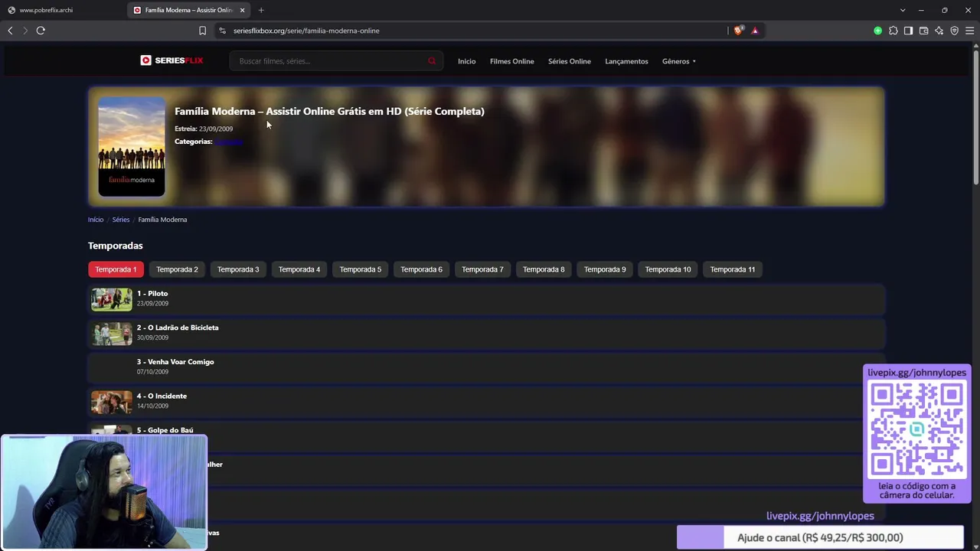The width and height of the screenshot is (980, 551).
Task: Open episode 4 - O Incidente
Action: [x=486, y=402]
